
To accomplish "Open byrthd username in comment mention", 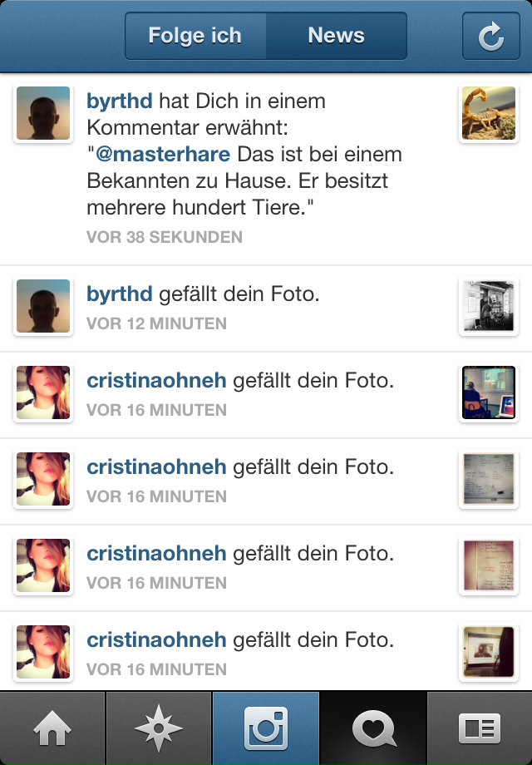I will click(120, 101).
